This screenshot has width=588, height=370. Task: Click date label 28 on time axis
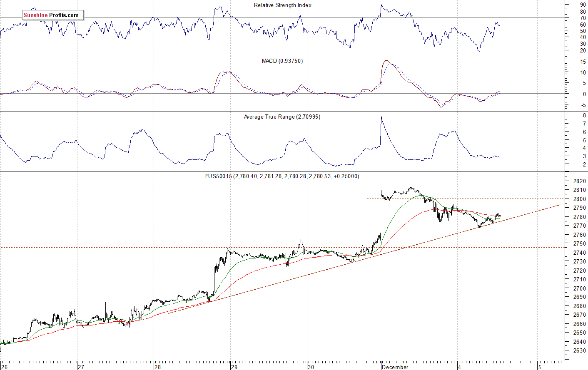pyautogui.click(x=157, y=367)
